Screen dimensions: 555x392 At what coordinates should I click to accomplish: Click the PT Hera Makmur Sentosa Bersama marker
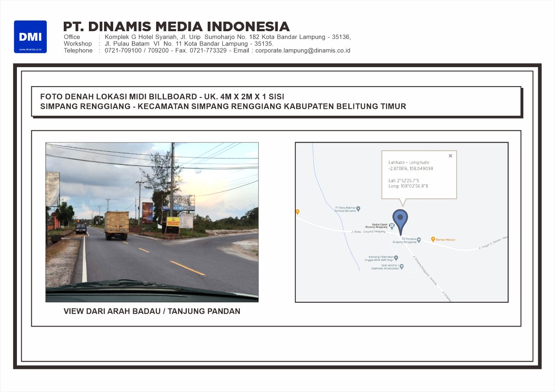tap(358, 209)
